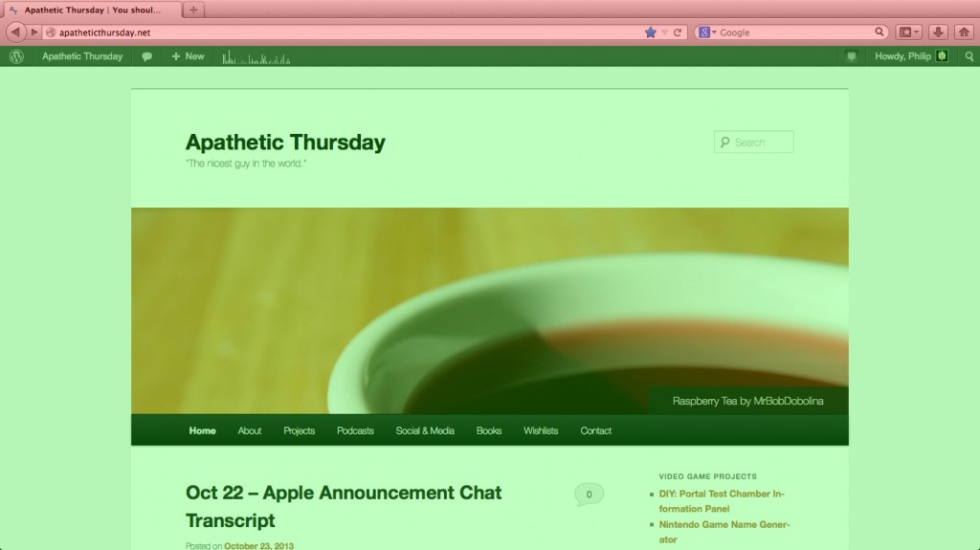Reload the page
This screenshot has height=550, width=980.
tap(677, 33)
